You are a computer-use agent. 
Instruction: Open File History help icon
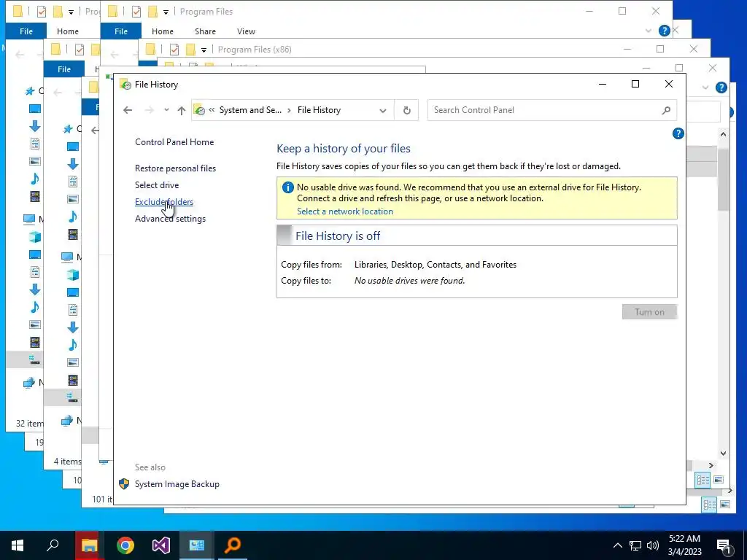(x=678, y=134)
